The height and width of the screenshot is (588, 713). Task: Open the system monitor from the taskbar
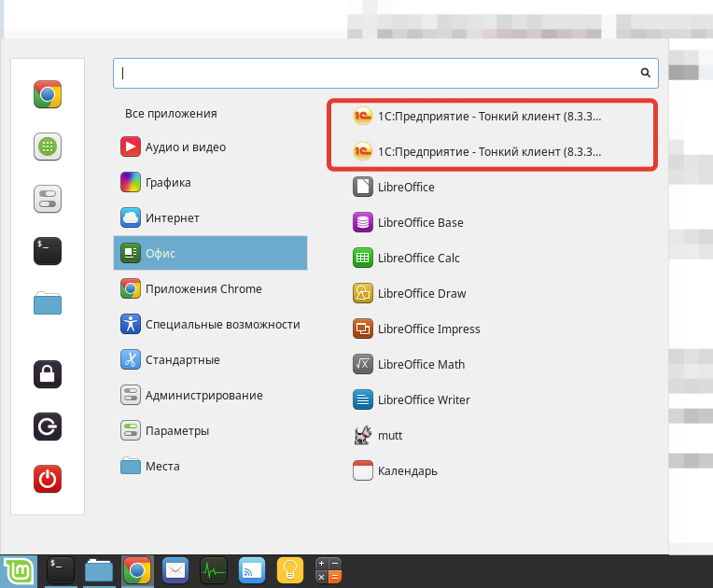click(214, 570)
